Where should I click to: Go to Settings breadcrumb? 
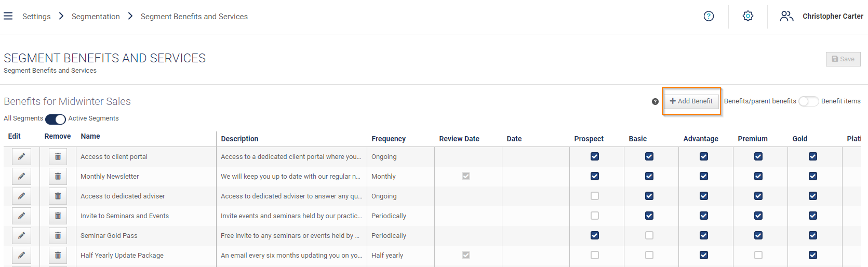pos(36,17)
